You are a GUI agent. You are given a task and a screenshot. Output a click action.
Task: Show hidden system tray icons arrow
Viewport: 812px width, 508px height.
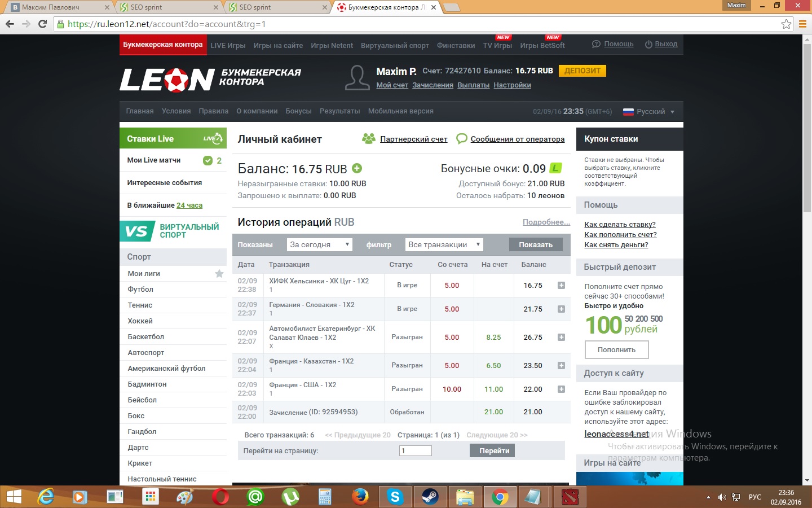[x=708, y=497]
